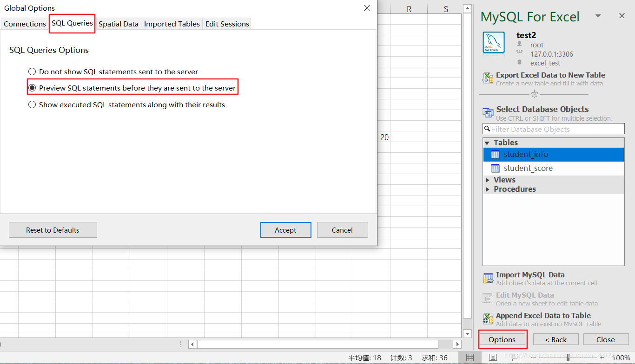Click the Close button in MySQL panel
The height and width of the screenshot is (364, 635).
coord(606,339)
